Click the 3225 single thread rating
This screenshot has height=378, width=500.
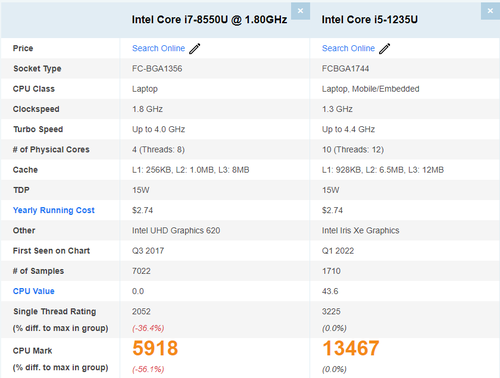331,312
